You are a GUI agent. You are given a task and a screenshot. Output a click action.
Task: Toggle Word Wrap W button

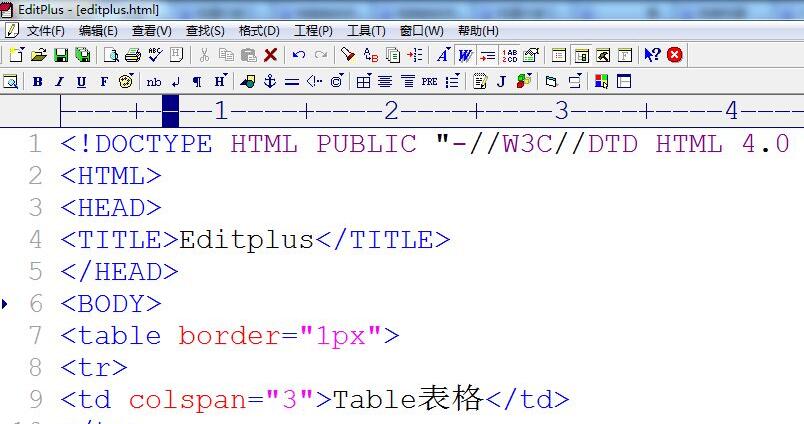465,55
